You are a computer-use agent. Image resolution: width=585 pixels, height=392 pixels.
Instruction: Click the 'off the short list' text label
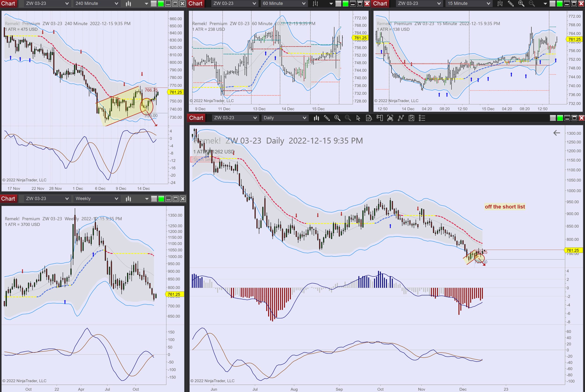505,207
